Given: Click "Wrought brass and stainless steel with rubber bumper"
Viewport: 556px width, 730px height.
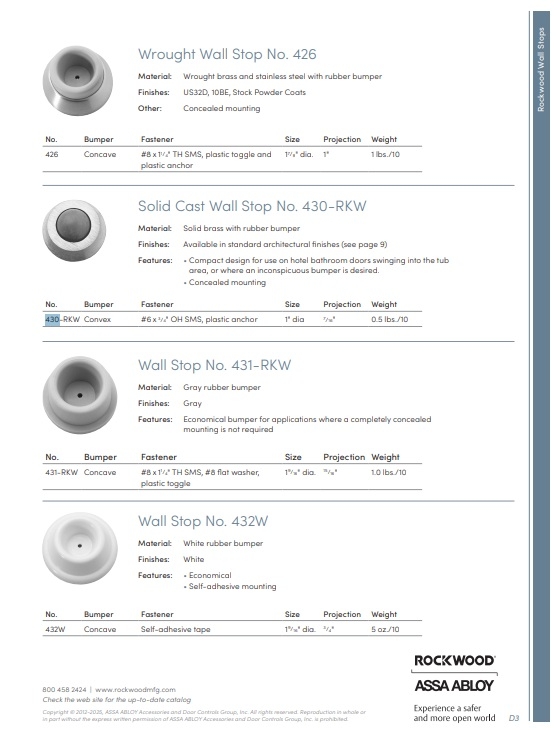Looking at the screenshot, I should pos(282,76).
